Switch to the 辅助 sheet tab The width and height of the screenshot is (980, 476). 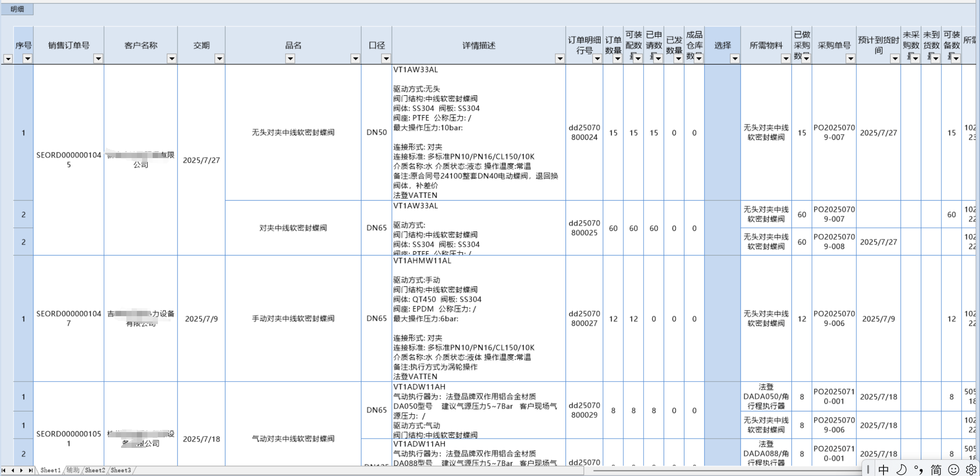click(73, 470)
